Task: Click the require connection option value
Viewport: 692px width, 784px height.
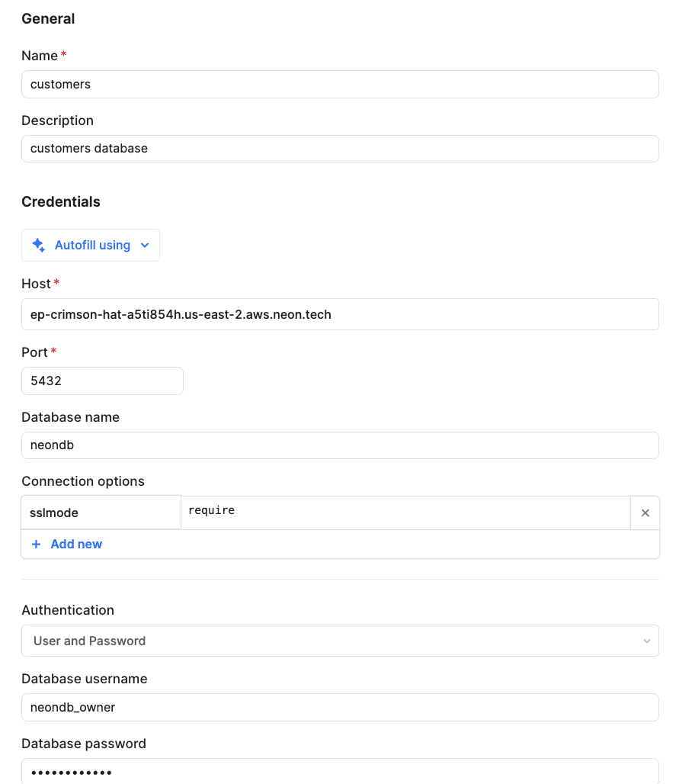Action: 404,512
